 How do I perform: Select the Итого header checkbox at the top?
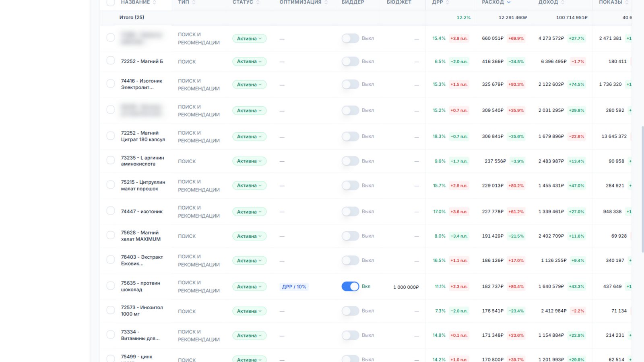(111, 2)
